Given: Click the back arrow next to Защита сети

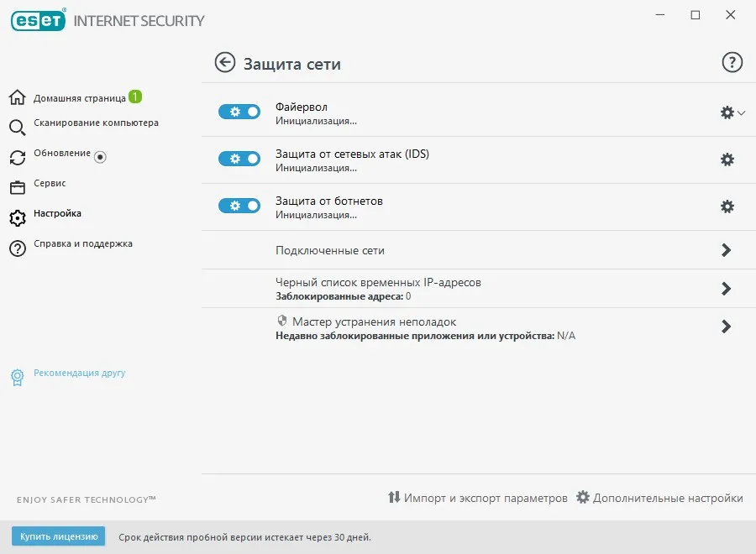Looking at the screenshot, I should pos(224,63).
